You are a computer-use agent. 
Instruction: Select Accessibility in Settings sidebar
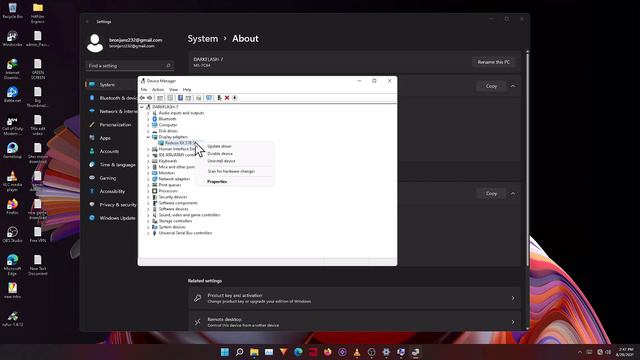pyautogui.click(x=112, y=191)
